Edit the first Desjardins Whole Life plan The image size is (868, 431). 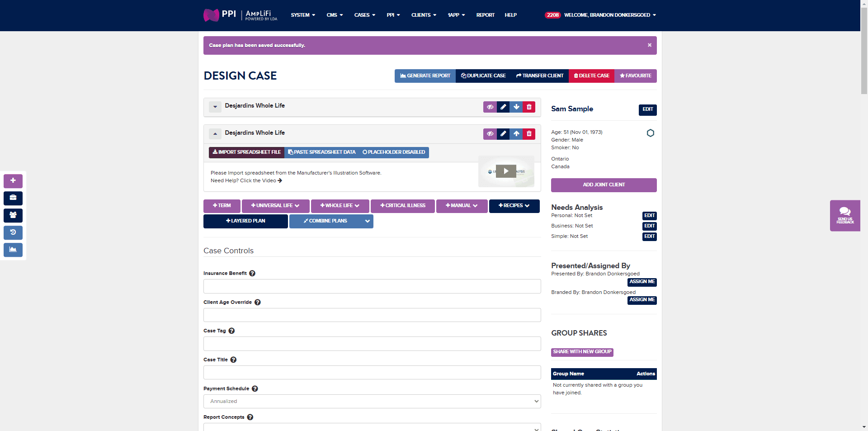(x=503, y=107)
